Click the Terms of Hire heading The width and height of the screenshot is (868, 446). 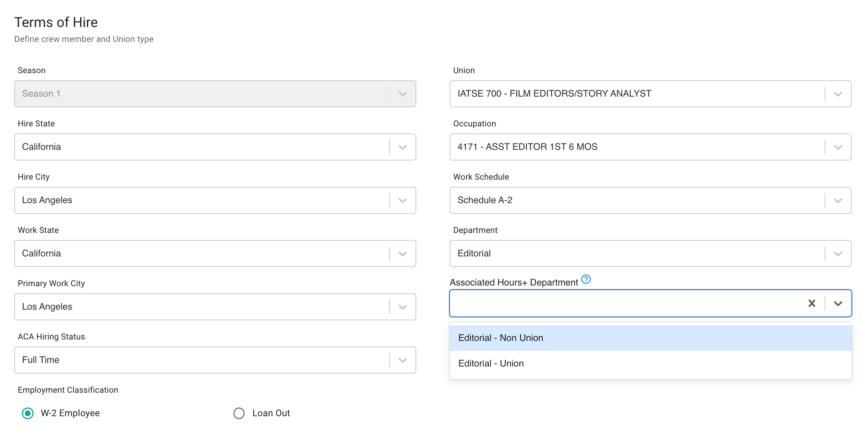coord(56,22)
